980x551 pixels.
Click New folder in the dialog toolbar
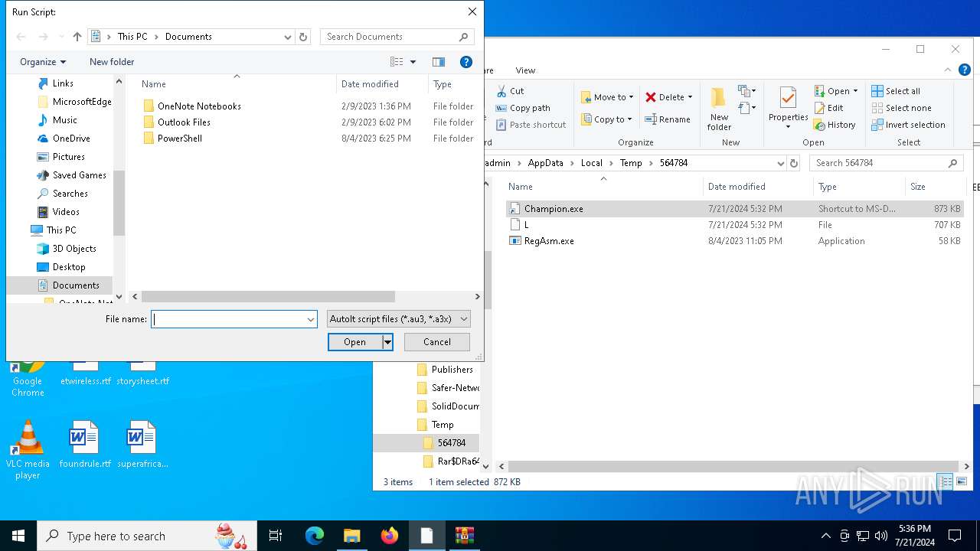click(112, 62)
